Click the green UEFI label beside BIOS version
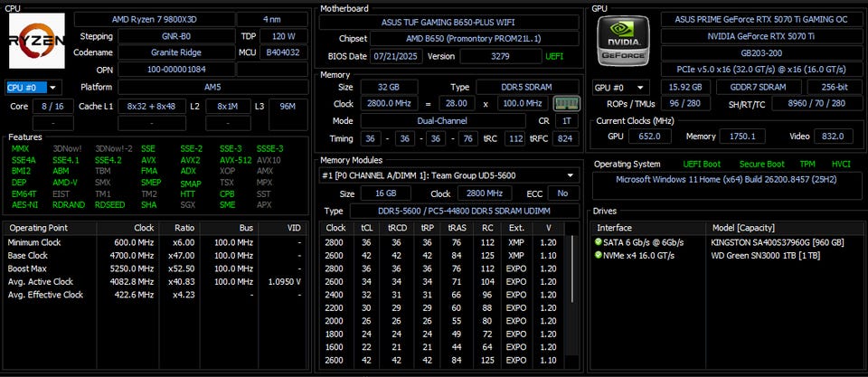 pyautogui.click(x=555, y=56)
